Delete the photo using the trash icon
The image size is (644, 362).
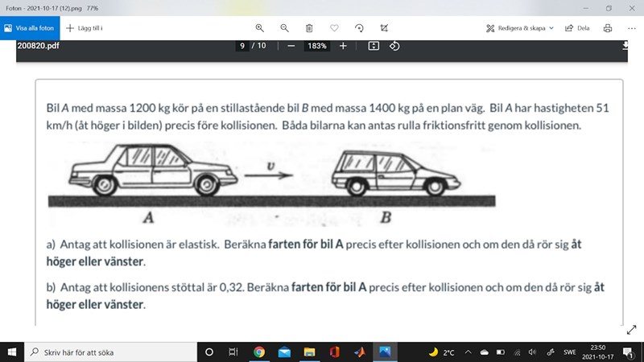pos(309,27)
